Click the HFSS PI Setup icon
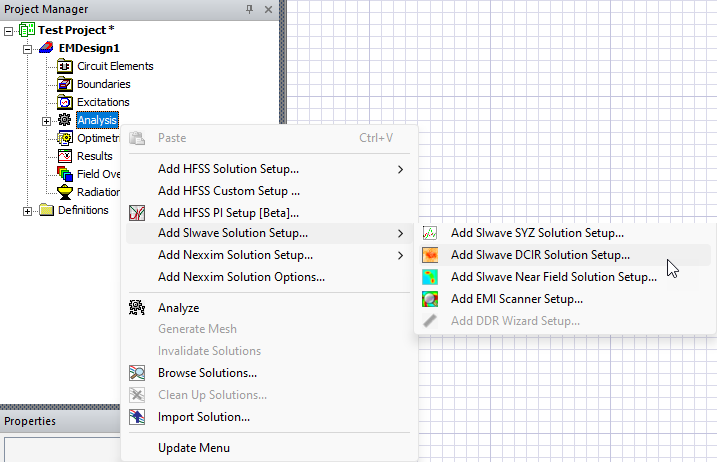The height and width of the screenshot is (462, 717). click(x=137, y=213)
